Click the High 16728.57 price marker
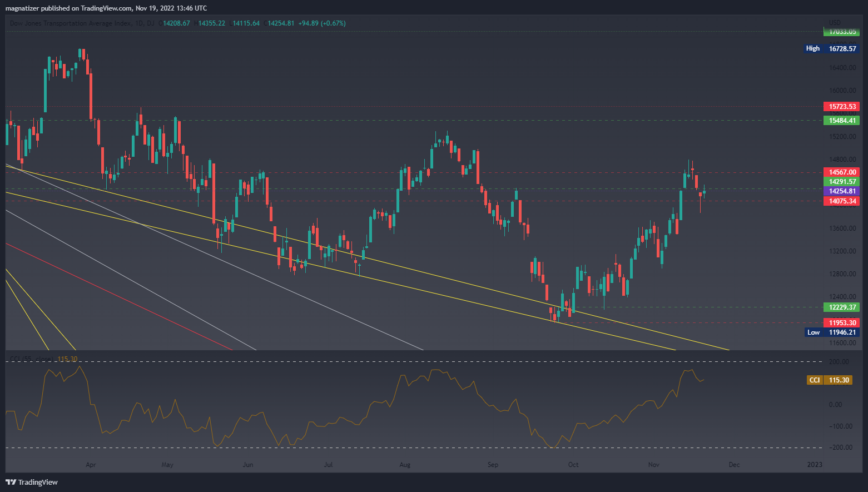The height and width of the screenshot is (492, 868). click(x=832, y=49)
